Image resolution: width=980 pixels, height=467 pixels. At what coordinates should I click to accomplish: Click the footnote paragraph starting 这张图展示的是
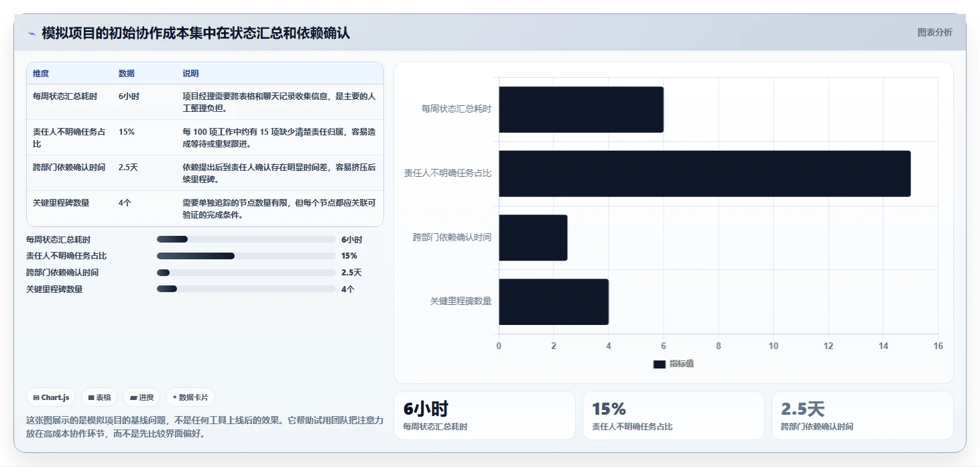tap(204, 427)
